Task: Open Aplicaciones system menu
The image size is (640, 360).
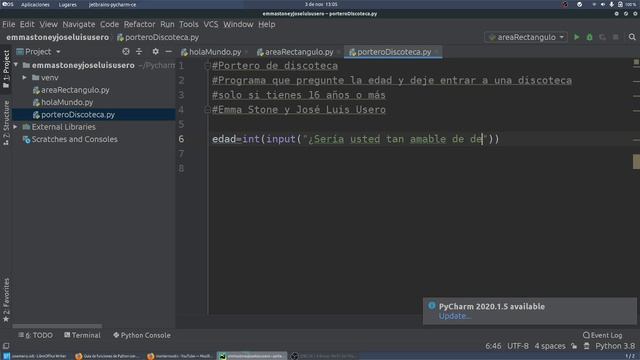Action: [35, 4]
